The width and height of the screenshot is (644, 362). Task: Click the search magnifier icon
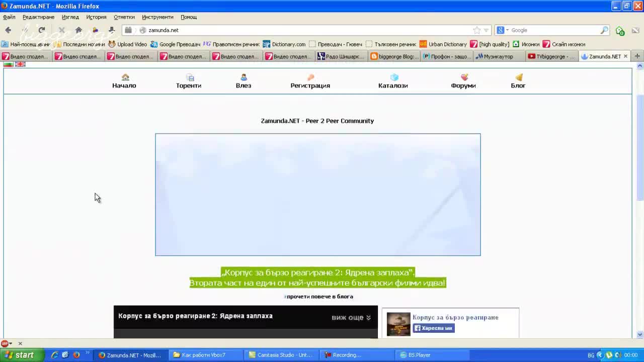pyautogui.click(x=604, y=30)
